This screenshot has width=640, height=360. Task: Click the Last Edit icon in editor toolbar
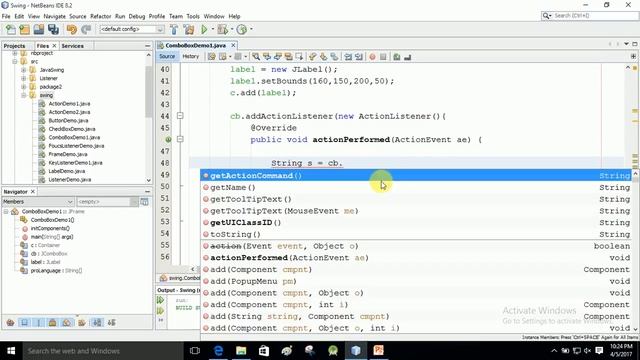(x=211, y=57)
